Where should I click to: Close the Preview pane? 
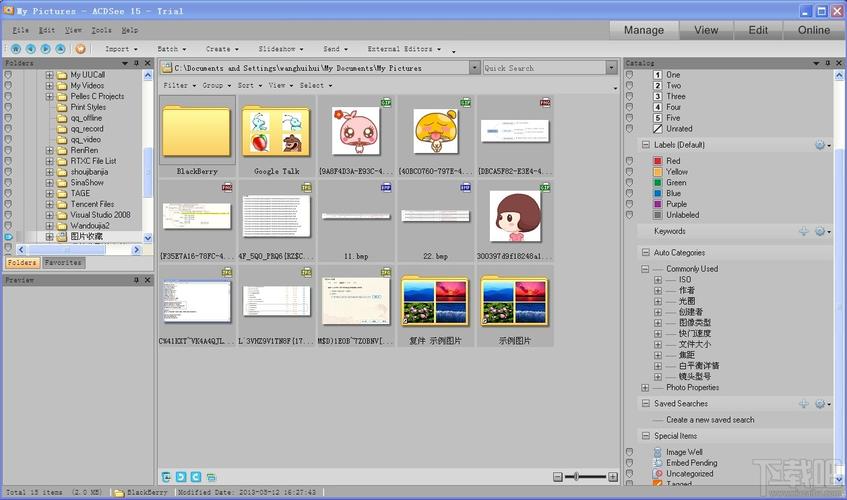(x=147, y=280)
